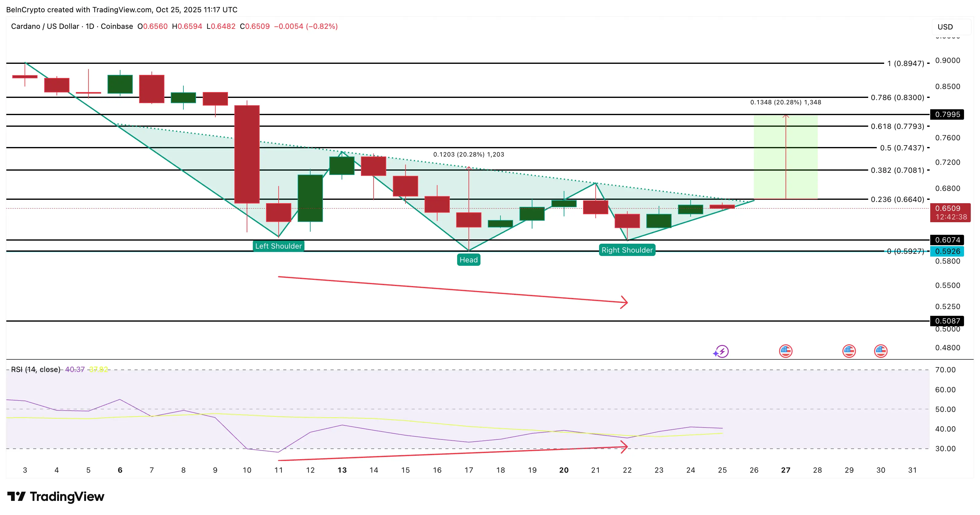
Task: Select the Right Shoulder label
Action: coord(627,250)
